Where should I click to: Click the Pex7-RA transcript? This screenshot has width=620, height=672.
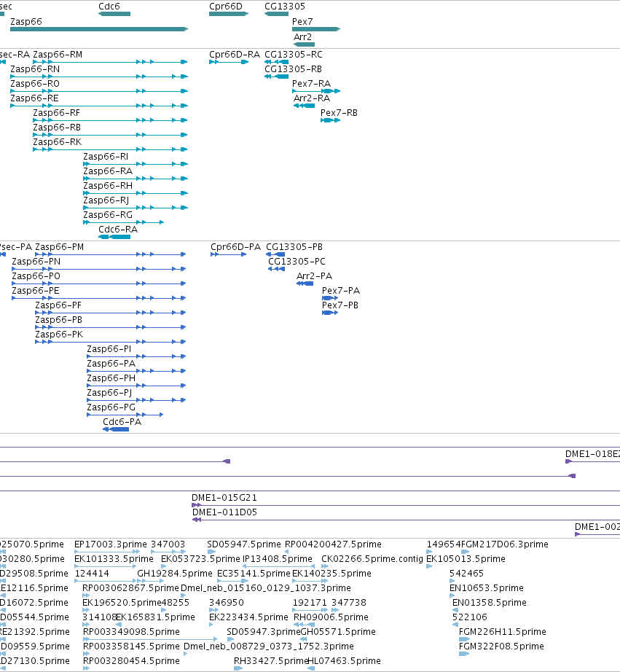[316, 91]
